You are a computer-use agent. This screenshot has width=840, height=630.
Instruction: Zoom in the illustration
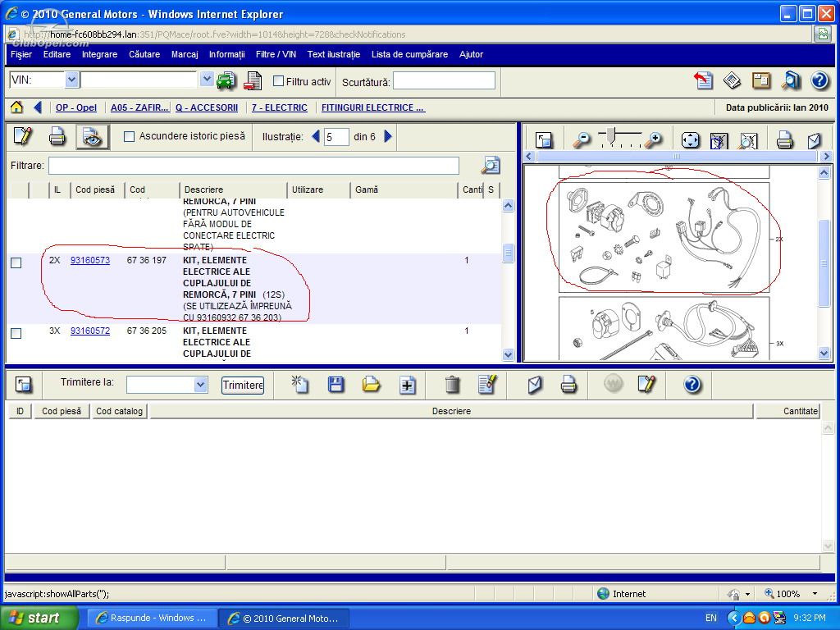click(653, 139)
